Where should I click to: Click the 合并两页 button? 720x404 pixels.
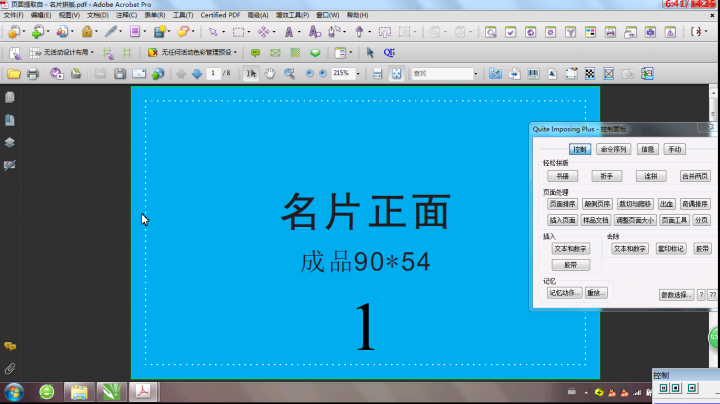tap(695, 176)
